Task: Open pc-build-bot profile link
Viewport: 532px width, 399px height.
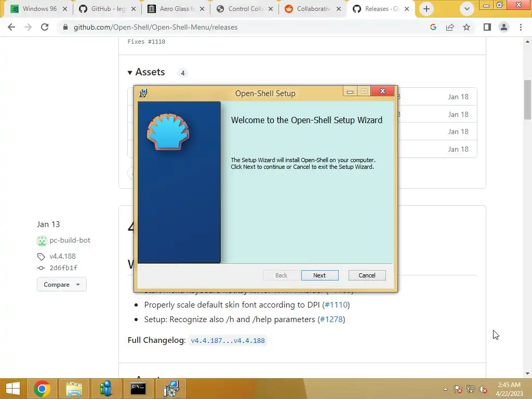Action: click(x=70, y=240)
